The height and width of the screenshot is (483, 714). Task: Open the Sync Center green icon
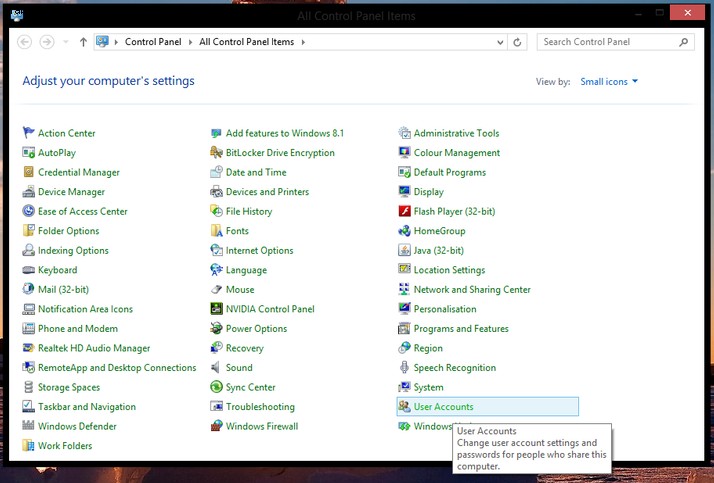tap(216, 387)
